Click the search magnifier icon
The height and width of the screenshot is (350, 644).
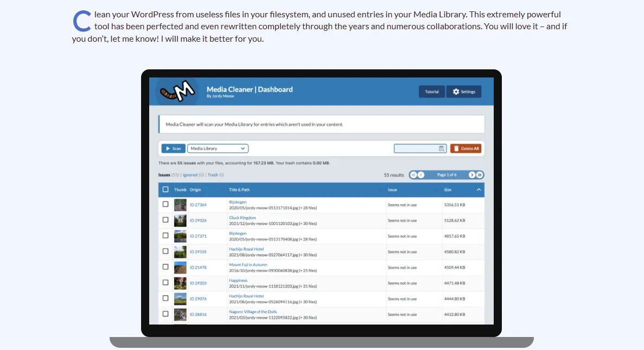click(442, 148)
